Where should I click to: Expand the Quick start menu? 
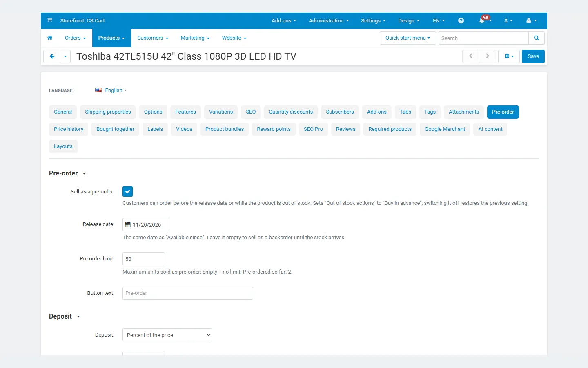tap(408, 38)
